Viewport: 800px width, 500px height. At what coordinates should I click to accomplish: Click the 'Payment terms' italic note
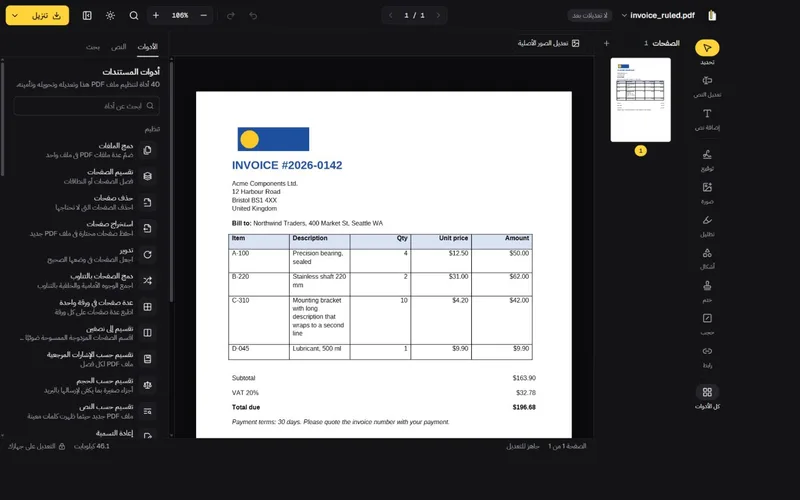[x=340, y=422]
